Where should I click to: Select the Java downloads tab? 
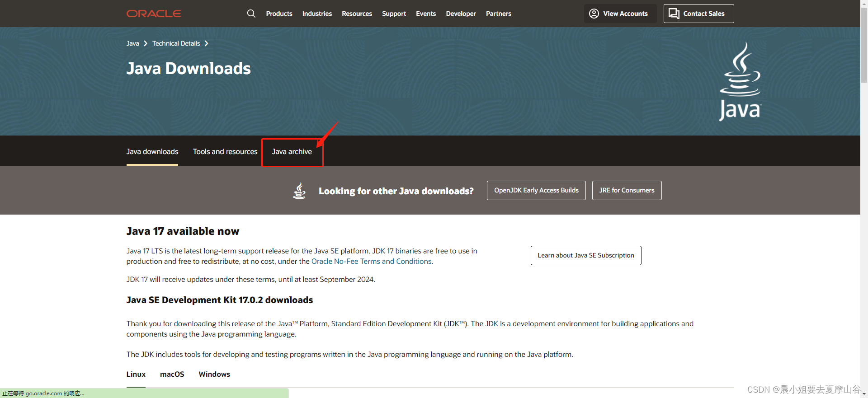coord(152,152)
